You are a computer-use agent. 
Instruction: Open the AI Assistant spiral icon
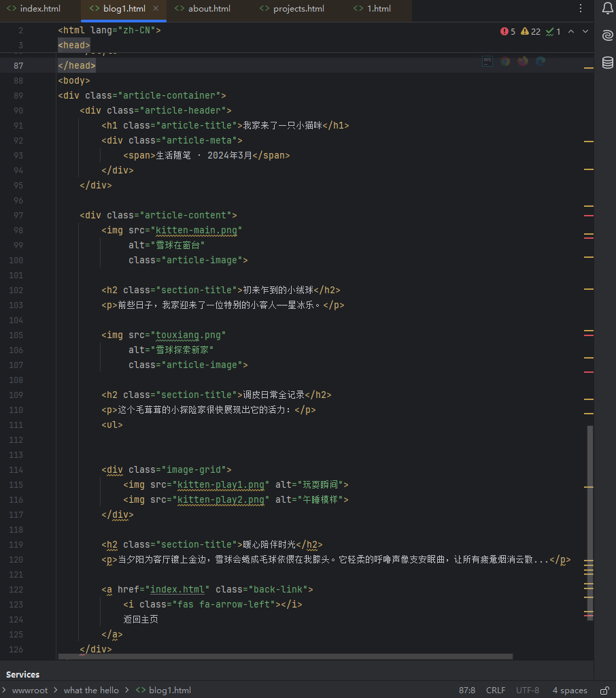[x=607, y=35]
